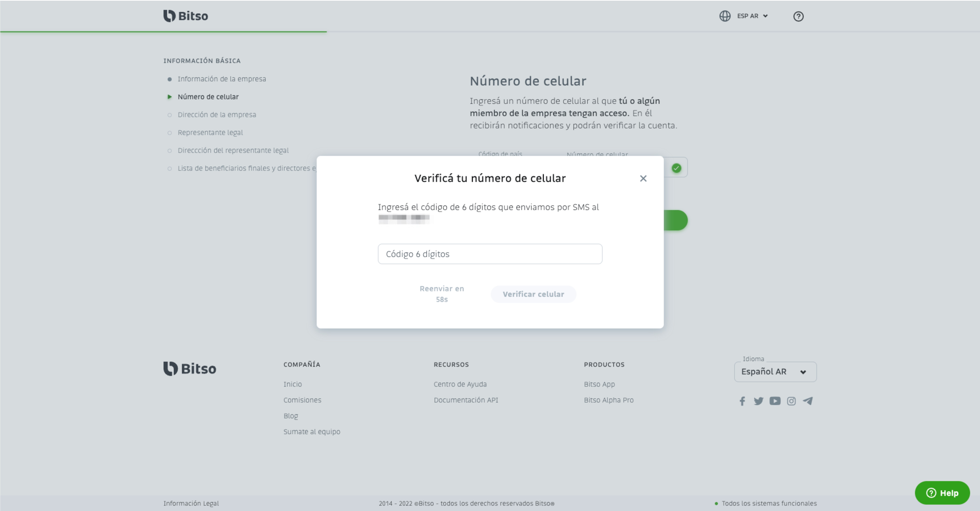
Task: Open Sumate al equipo link
Action: 312,432
